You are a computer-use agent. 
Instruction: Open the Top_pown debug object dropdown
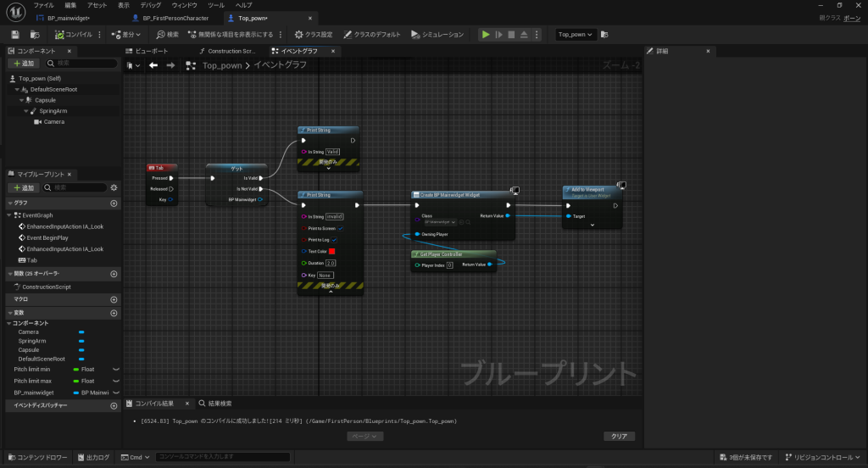click(576, 35)
